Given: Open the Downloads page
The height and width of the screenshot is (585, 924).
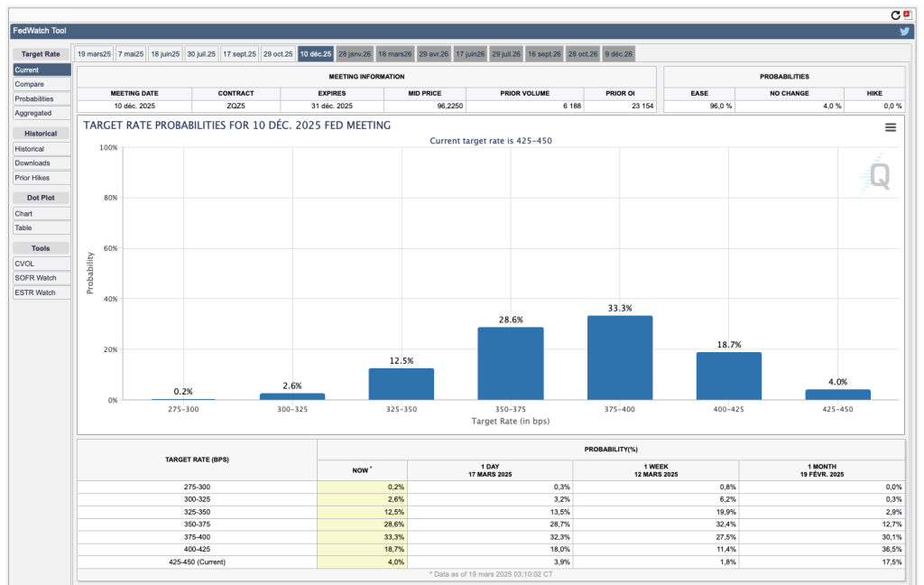Looking at the screenshot, I should (42, 163).
